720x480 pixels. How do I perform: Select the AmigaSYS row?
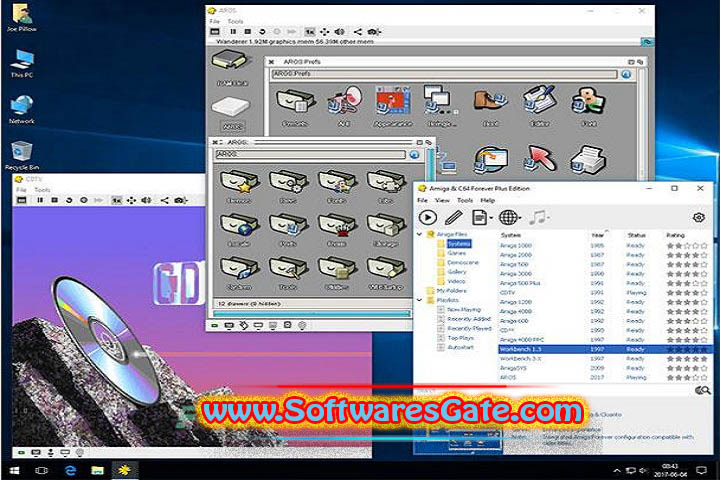pyautogui.click(x=604, y=368)
